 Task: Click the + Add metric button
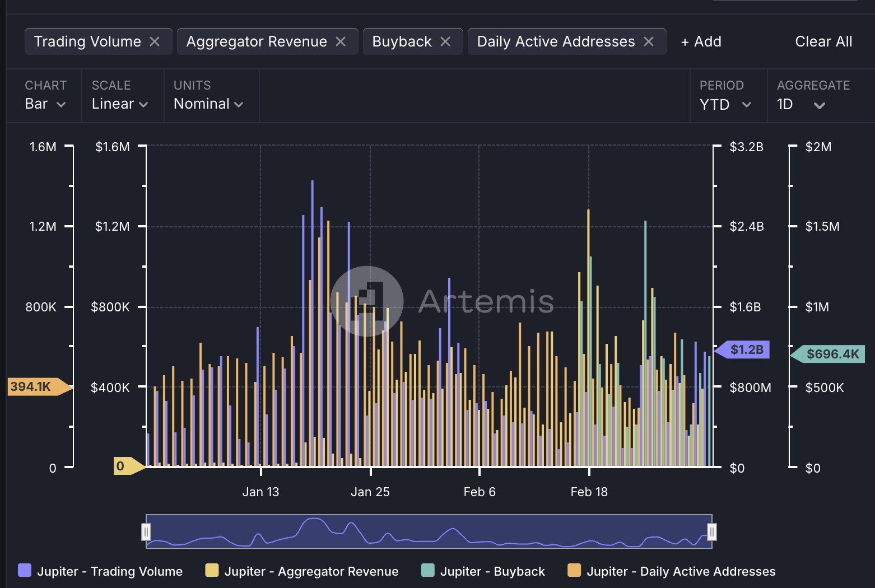click(701, 42)
